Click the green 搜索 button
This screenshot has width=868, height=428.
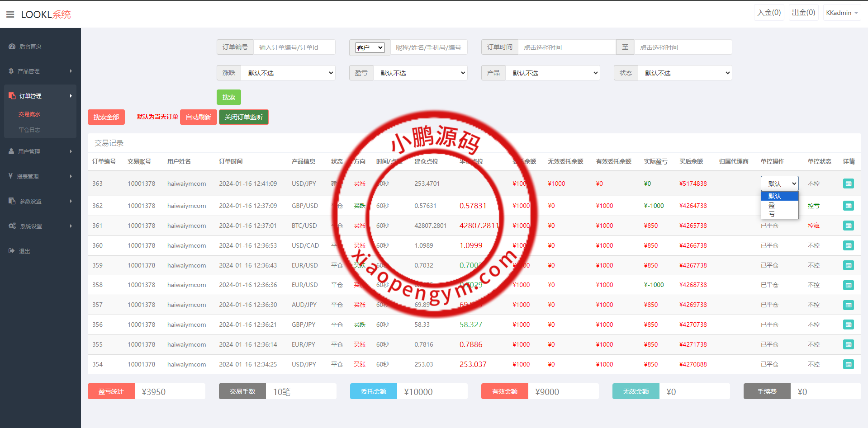[x=228, y=97]
